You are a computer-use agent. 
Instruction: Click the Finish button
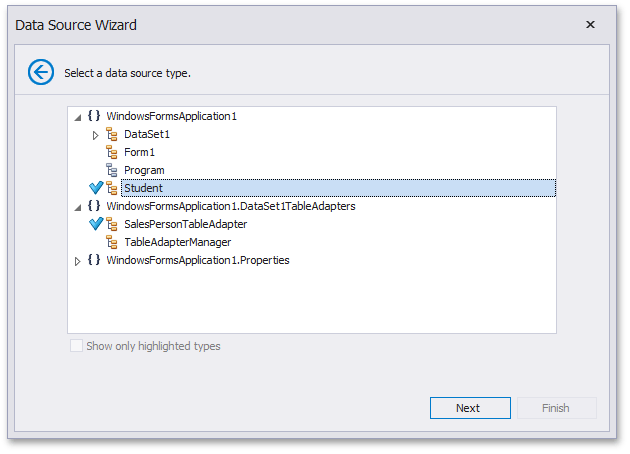556,408
